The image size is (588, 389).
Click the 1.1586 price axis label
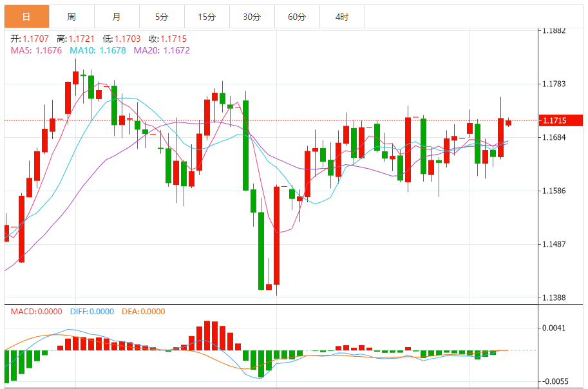tap(554, 191)
